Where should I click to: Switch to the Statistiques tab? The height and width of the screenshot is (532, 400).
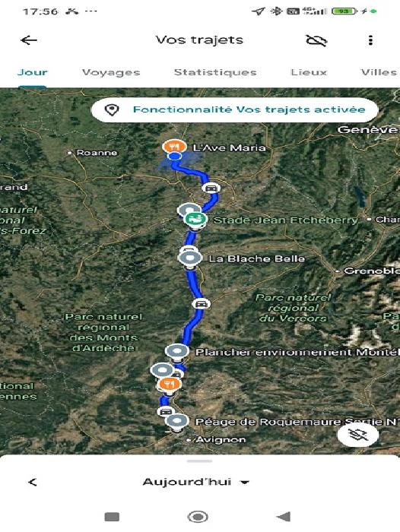point(215,72)
